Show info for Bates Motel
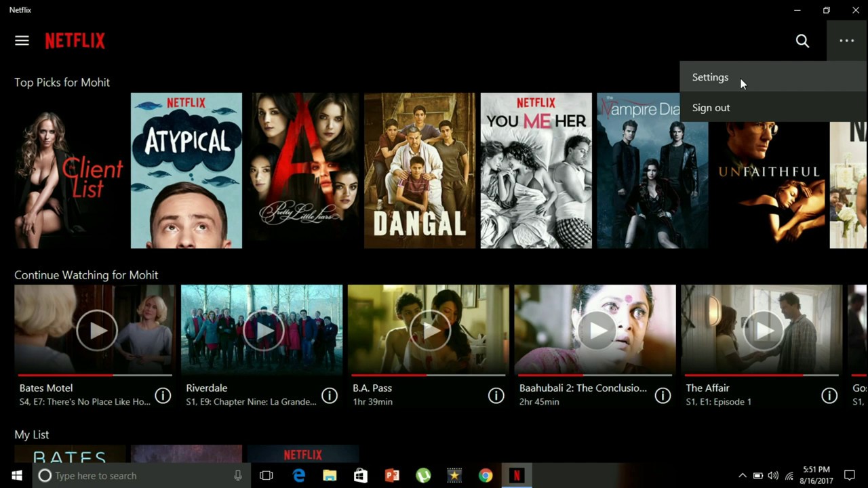 [x=163, y=395]
